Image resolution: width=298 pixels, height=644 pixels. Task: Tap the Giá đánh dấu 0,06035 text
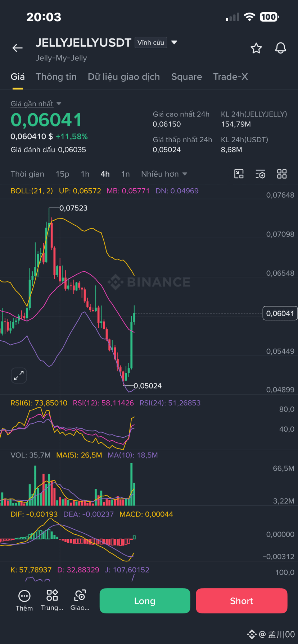pyautogui.click(x=48, y=150)
